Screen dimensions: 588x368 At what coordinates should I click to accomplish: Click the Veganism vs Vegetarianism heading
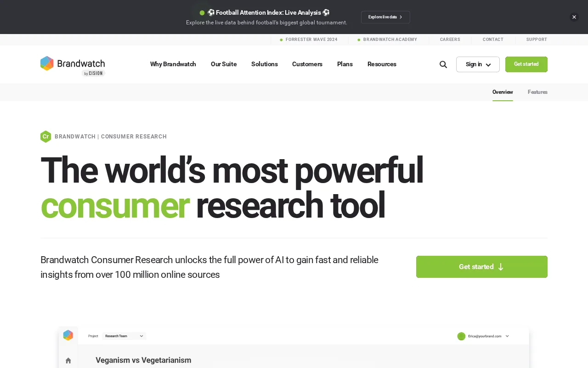point(143,360)
